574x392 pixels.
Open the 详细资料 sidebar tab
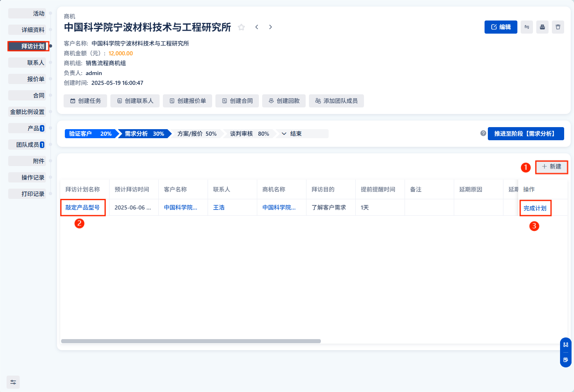(x=27, y=30)
